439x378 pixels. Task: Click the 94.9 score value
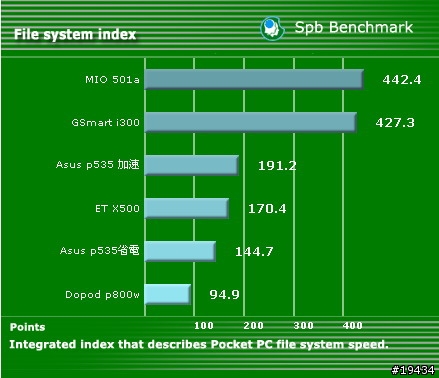(x=225, y=295)
